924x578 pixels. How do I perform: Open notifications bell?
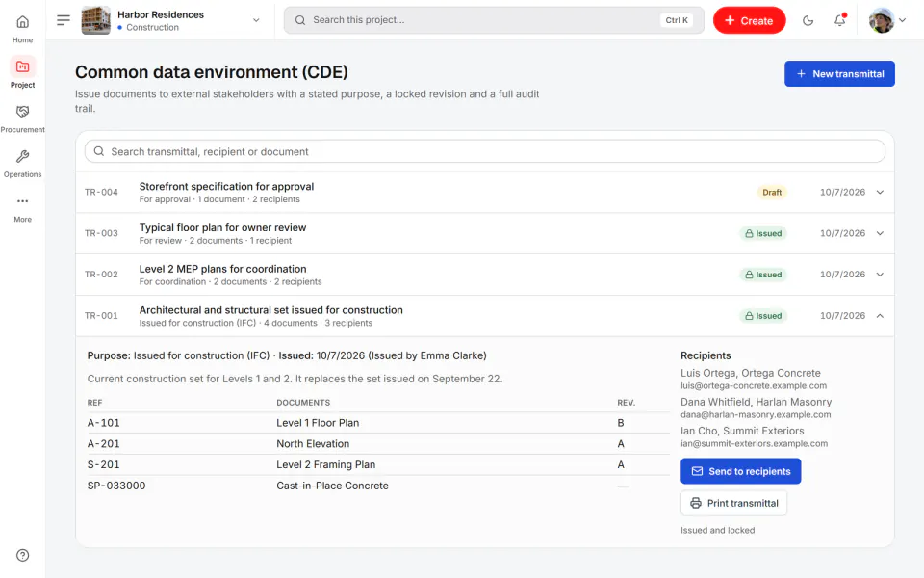[x=839, y=20]
